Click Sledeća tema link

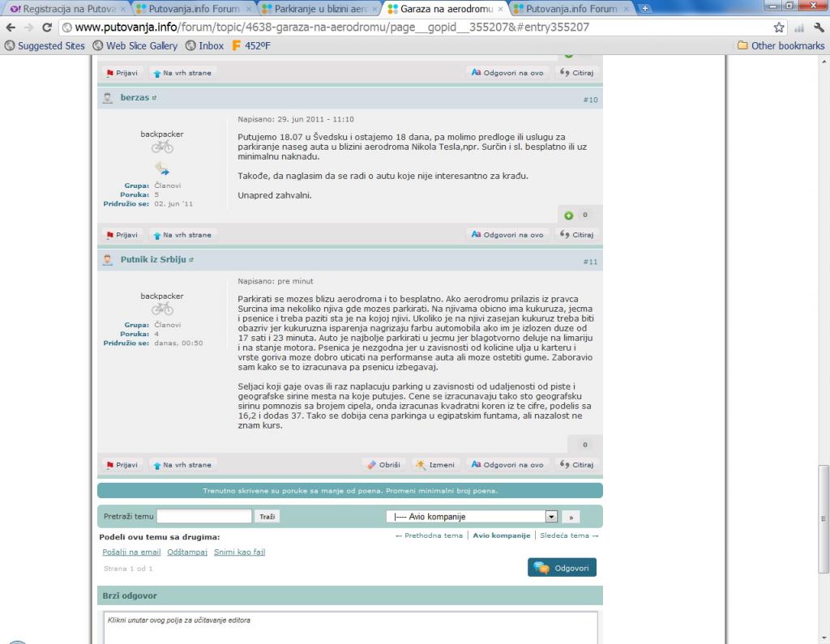point(569,535)
